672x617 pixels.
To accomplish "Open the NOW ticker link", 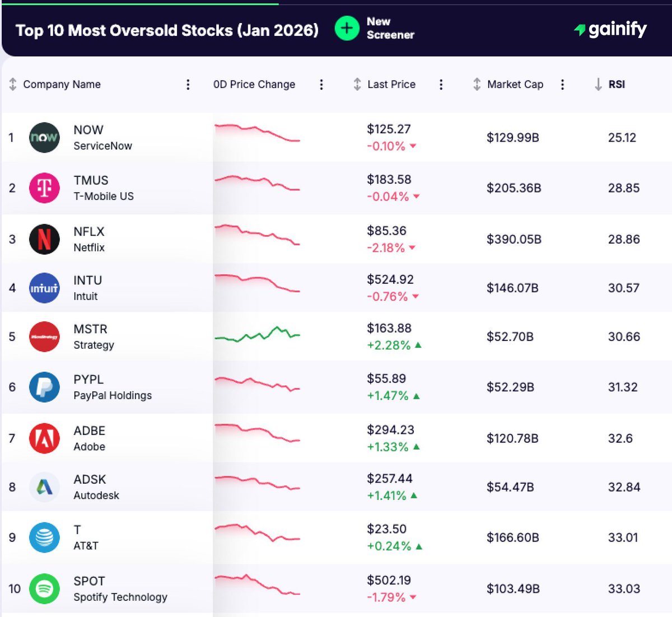I will tap(88, 130).
